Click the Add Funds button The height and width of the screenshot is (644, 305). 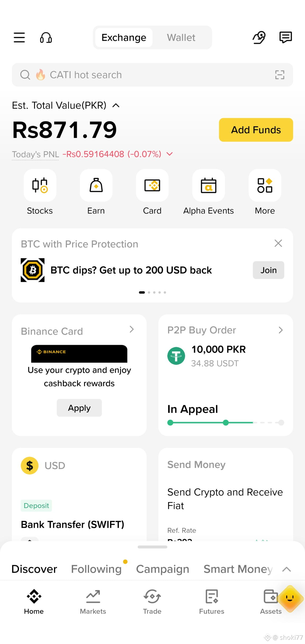(256, 130)
